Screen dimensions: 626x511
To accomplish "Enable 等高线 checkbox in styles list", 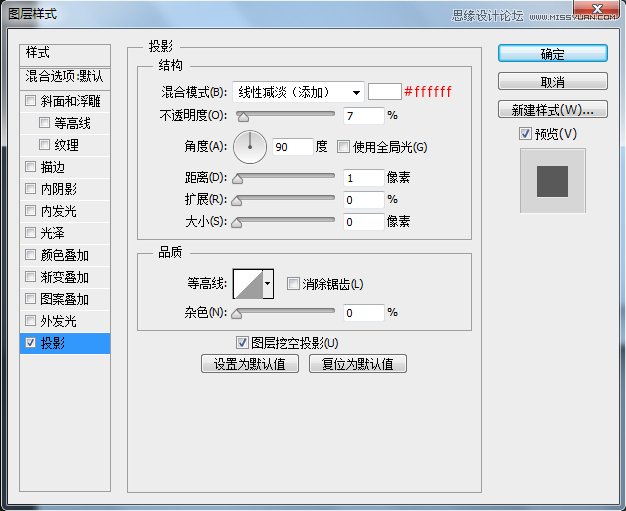I will click(x=44, y=122).
